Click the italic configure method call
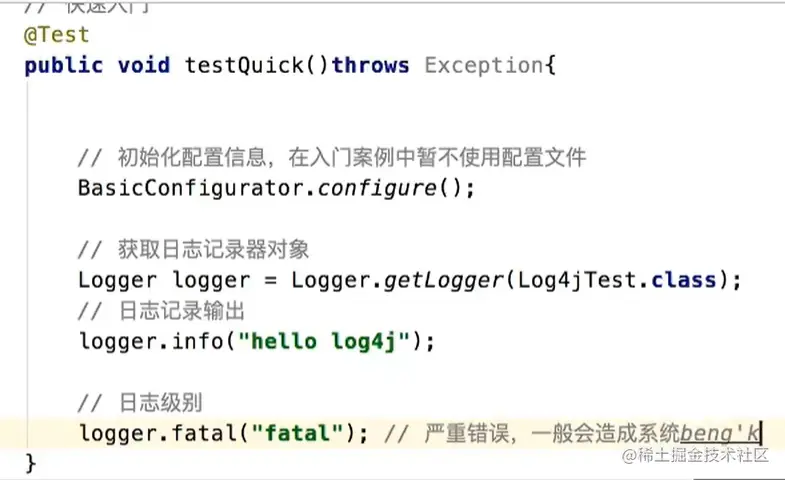785x480 pixels. coord(377,189)
